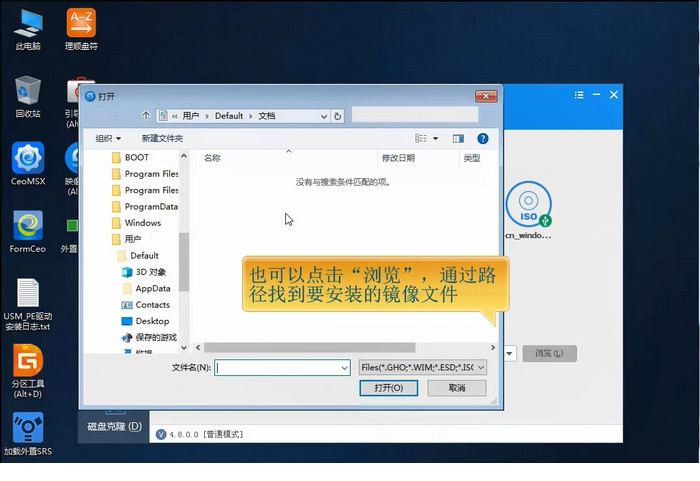Screen dimensions: 700x481
Task: Click the 打开(O) button
Action: click(x=389, y=388)
